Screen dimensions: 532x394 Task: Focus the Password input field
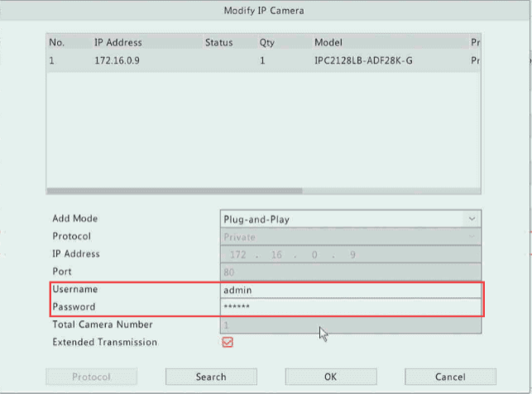click(349, 307)
